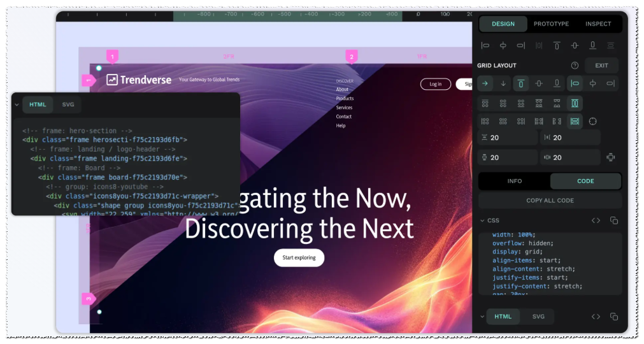Click the Log in button on canvas
This screenshot has width=644, height=344.
[x=435, y=84]
